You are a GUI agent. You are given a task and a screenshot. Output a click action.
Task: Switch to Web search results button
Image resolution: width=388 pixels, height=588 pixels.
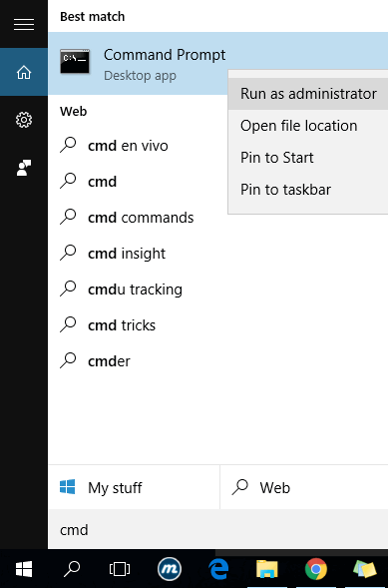[x=304, y=487]
